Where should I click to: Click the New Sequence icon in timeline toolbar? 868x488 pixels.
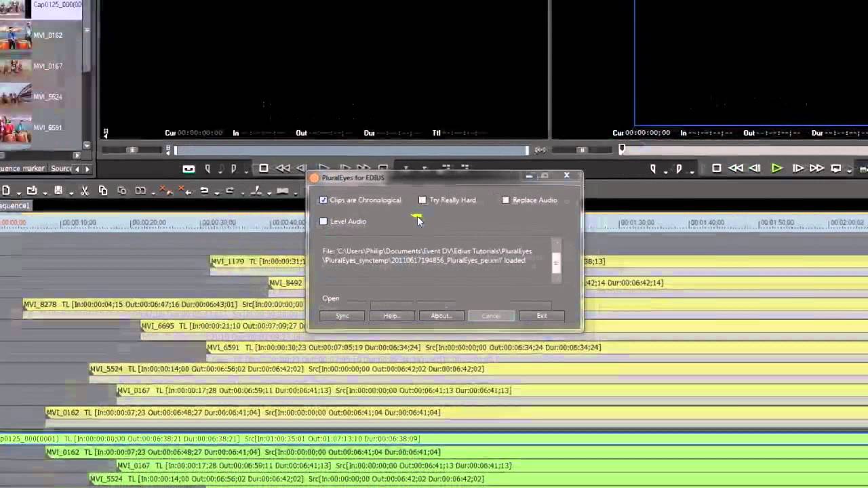6,190
